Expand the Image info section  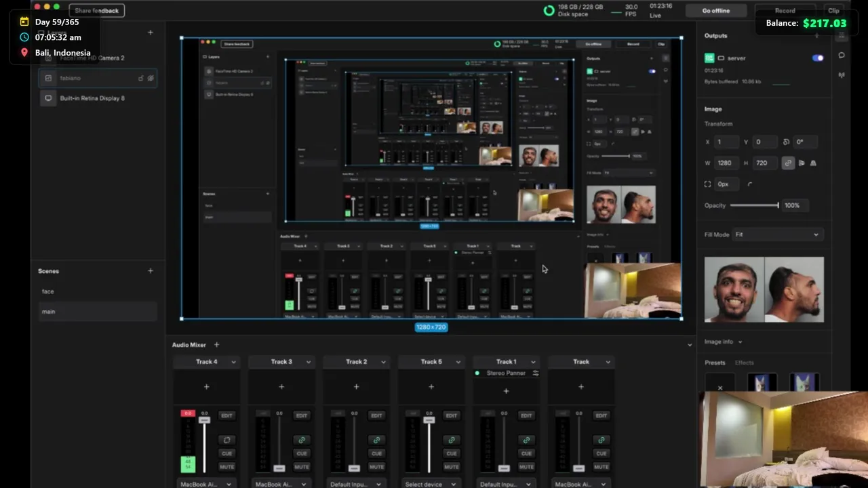723,342
